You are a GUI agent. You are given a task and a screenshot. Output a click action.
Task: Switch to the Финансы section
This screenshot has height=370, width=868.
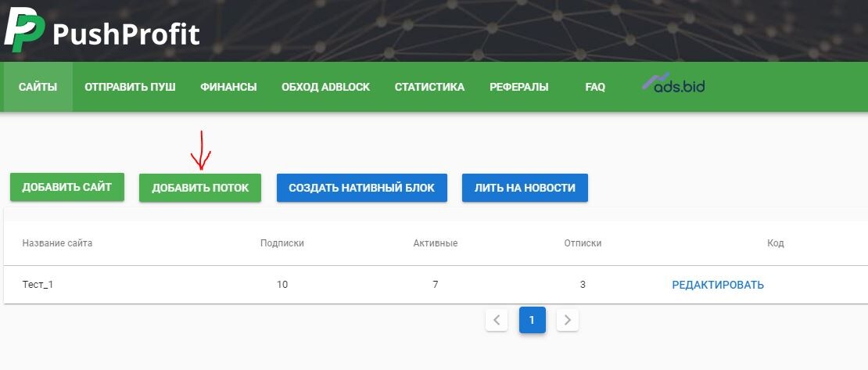pyautogui.click(x=228, y=87)
